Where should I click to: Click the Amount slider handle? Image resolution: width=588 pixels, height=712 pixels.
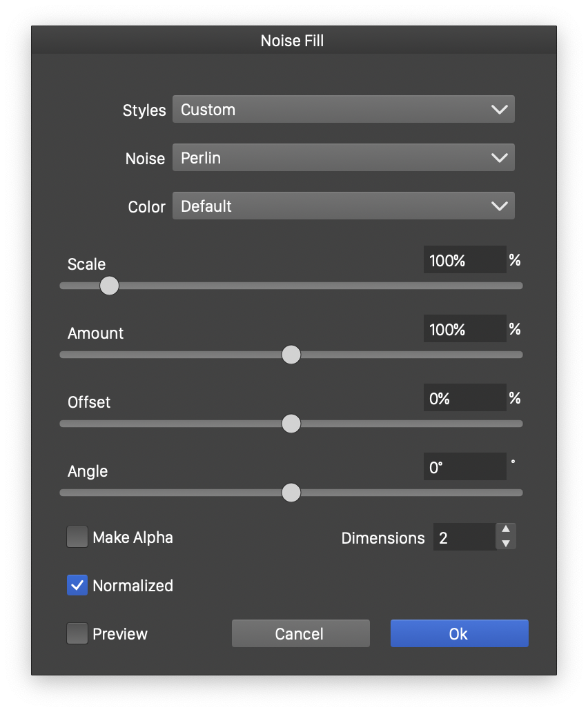[291, 355]
